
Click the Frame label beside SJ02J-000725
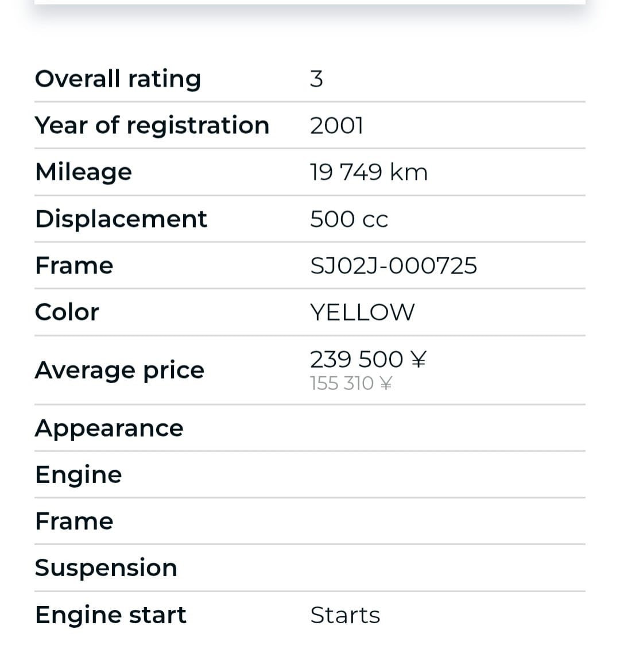74,265
